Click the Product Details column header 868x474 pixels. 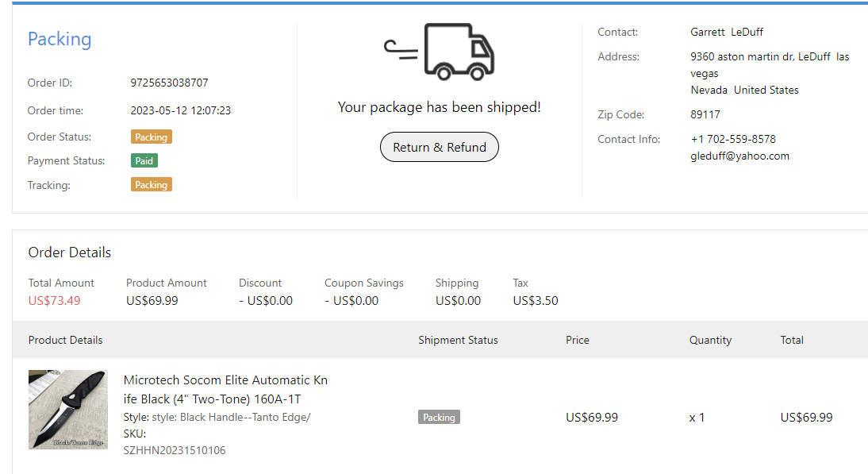click(66, 340)
